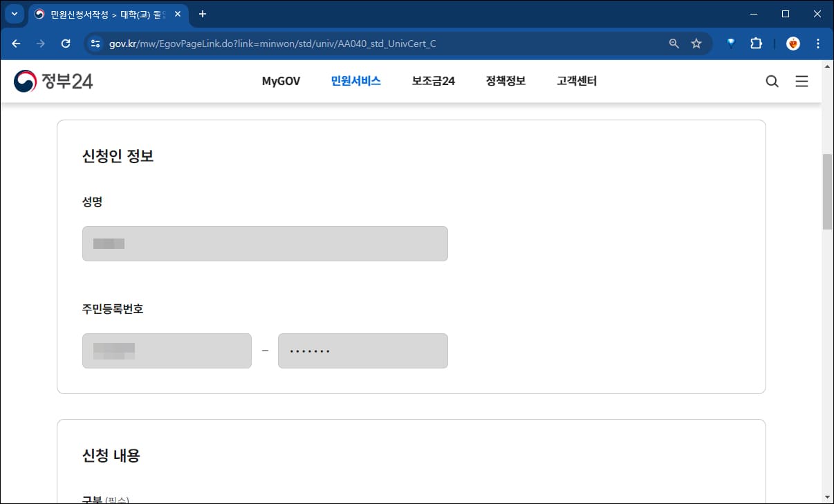This screenshot has width=834, height=504.
Task: Open the Chrome extensions puzzle icon
Action: [756, 43]
